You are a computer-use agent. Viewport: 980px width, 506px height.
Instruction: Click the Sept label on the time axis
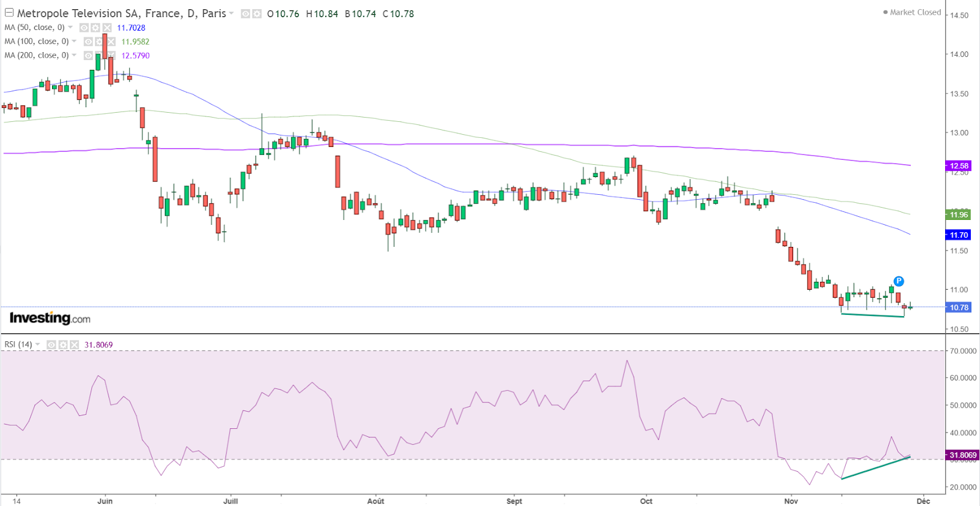pos(514,501)
